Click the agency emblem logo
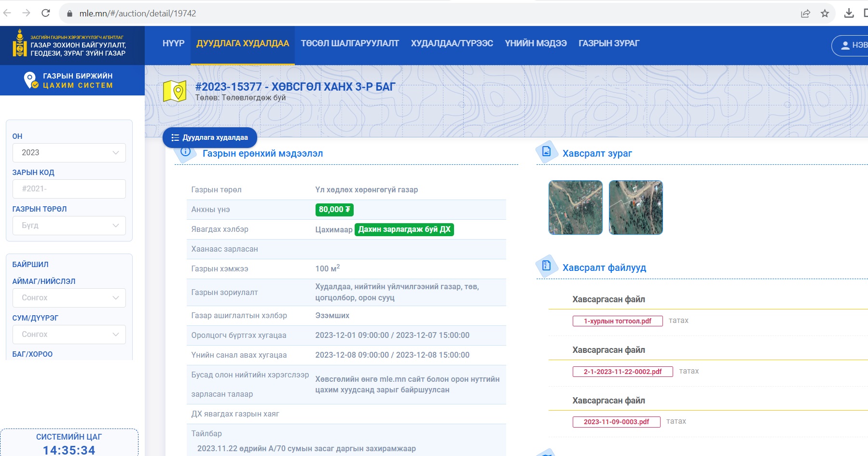The height and width of the screenshot is (456, 868). coord(20,43)
